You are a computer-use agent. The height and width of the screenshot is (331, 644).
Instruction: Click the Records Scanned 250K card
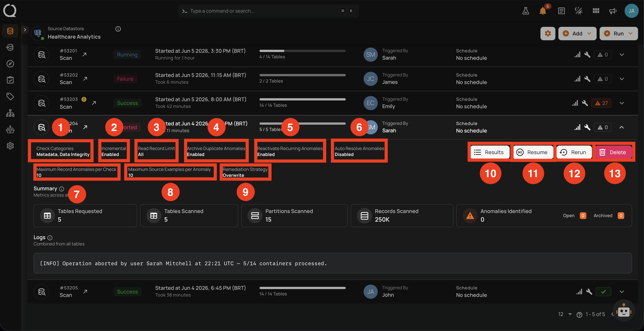[402, 216]
